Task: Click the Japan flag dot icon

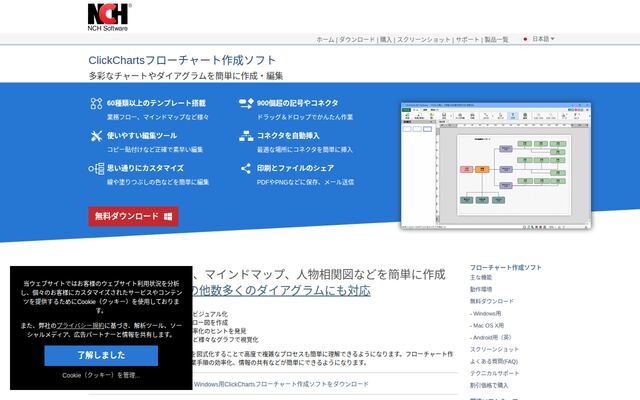Action: [x=525, y=39]
